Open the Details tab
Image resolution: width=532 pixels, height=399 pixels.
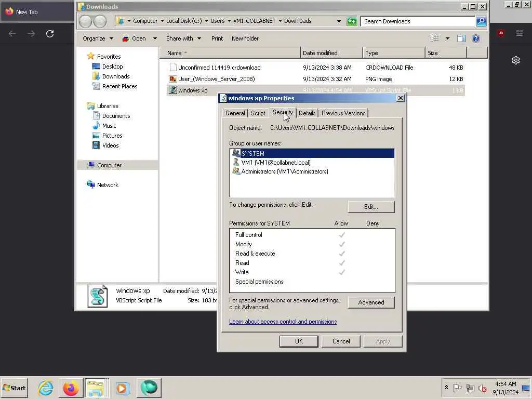(x=307, y=113)
